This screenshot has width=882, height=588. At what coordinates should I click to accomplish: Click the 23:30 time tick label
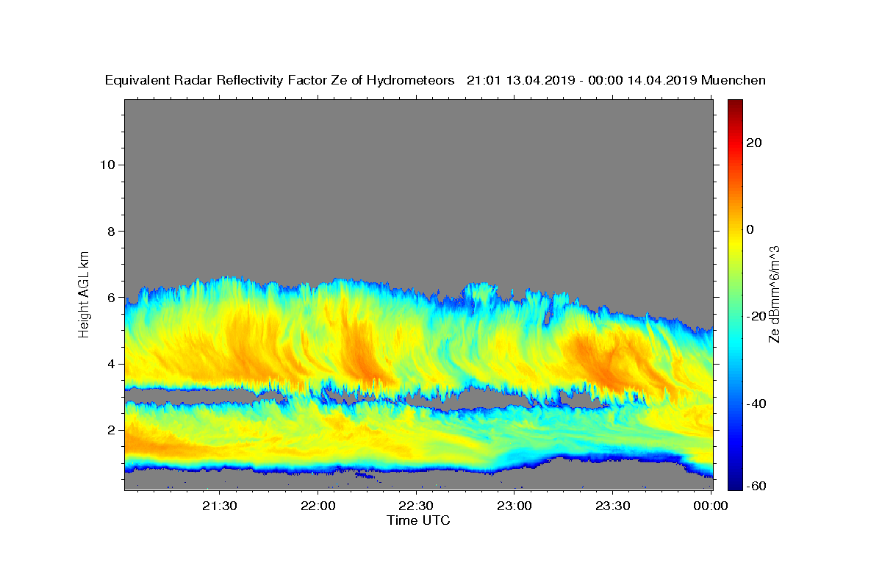coord(613,506)
